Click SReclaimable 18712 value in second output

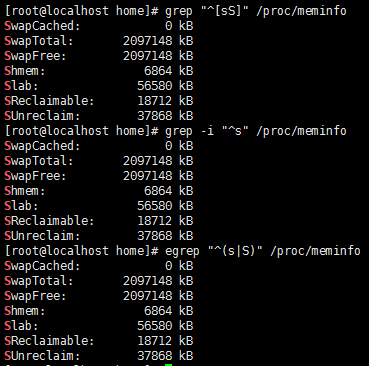pos(155,221)
